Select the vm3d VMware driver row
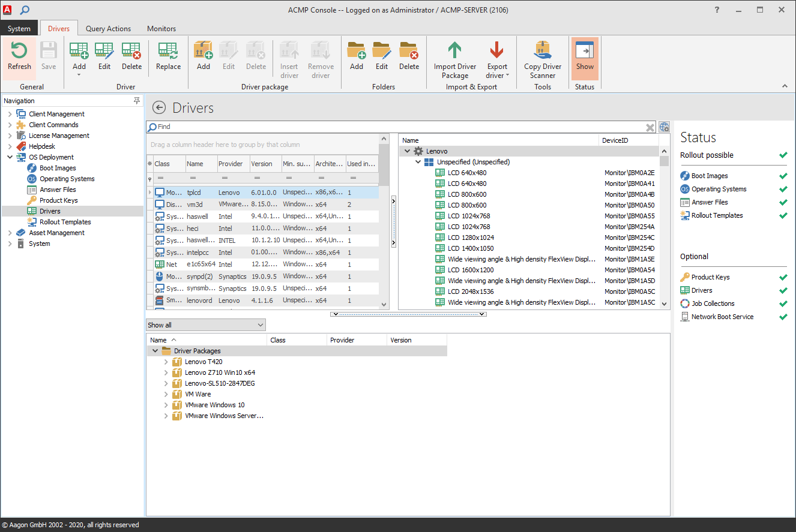The width and height of the screenshot is (796, 532). tap(262, 205)
